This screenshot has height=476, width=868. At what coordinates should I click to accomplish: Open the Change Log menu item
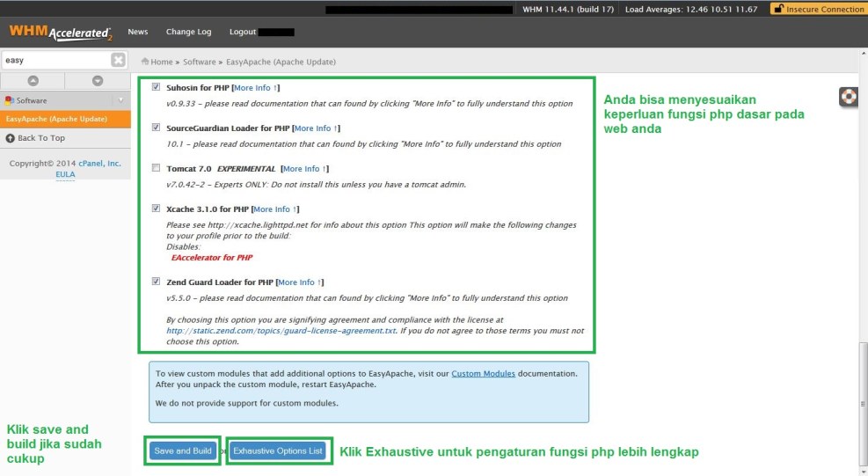pos(189,32)
